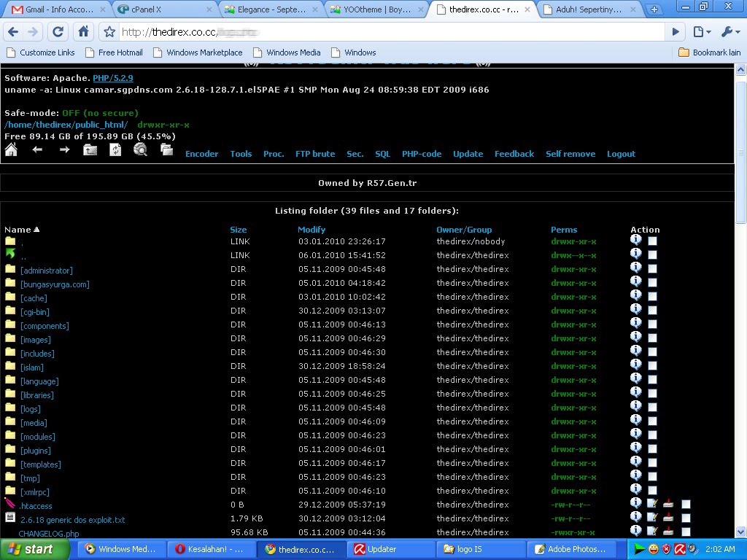This screenshot has height=560, width=747.
Task: Switch to the cPanel X tab
Action: pos(164,9)
